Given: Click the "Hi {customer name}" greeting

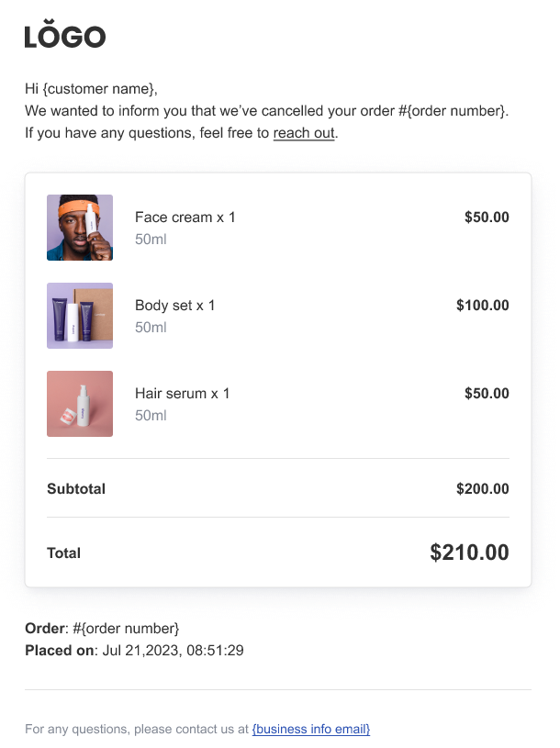Looking at the screenshot, I should pos(92,89).
